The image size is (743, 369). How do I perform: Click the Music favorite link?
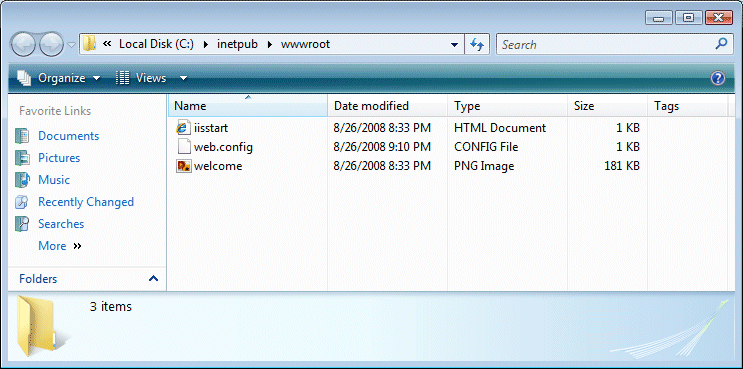pos(54,180)
